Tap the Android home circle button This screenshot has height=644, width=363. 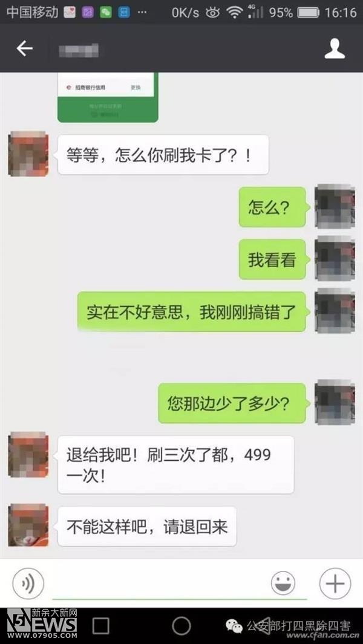tap(181, 626)
